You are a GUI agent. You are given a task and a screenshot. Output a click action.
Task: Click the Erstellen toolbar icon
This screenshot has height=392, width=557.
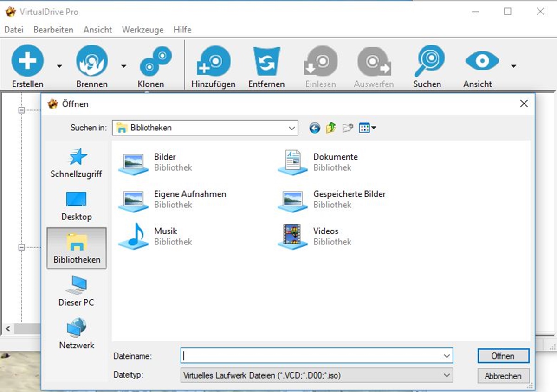point(28,61)
